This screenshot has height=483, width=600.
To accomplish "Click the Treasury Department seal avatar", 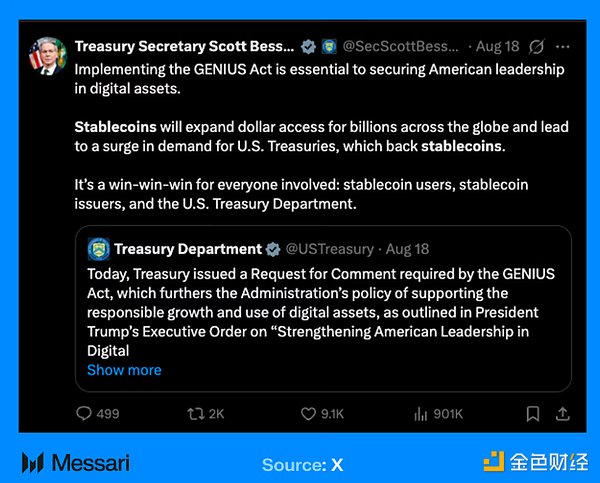I will pos(98,249).
